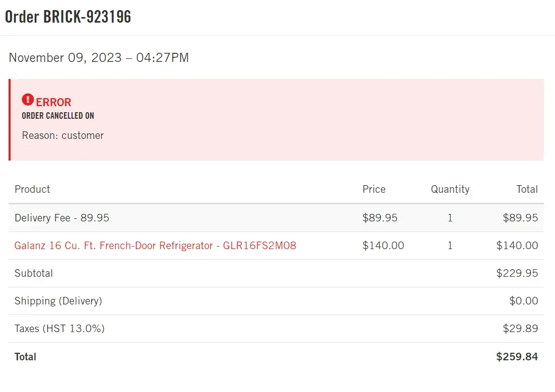
Task: Click the bold order total $259.84
Action: (517, 357)
